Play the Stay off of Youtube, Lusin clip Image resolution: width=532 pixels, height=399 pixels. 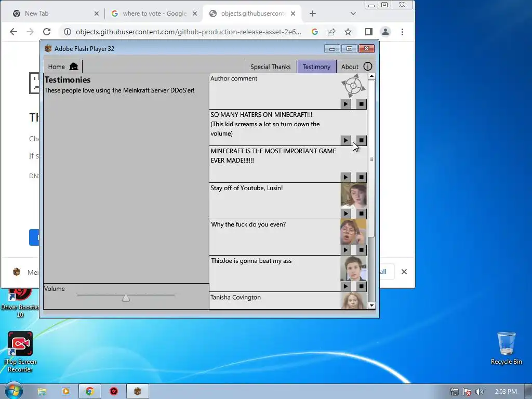point(345,214)
